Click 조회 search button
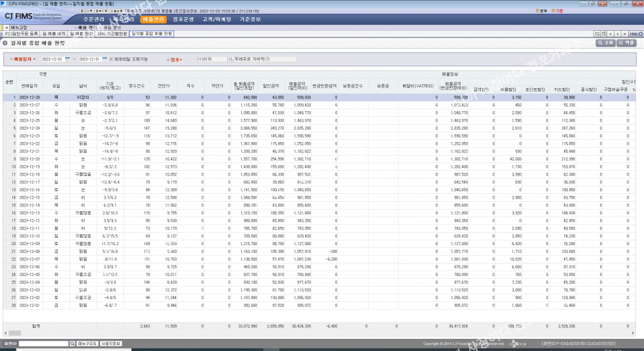 pyautogui.click(x=606, y=43)
